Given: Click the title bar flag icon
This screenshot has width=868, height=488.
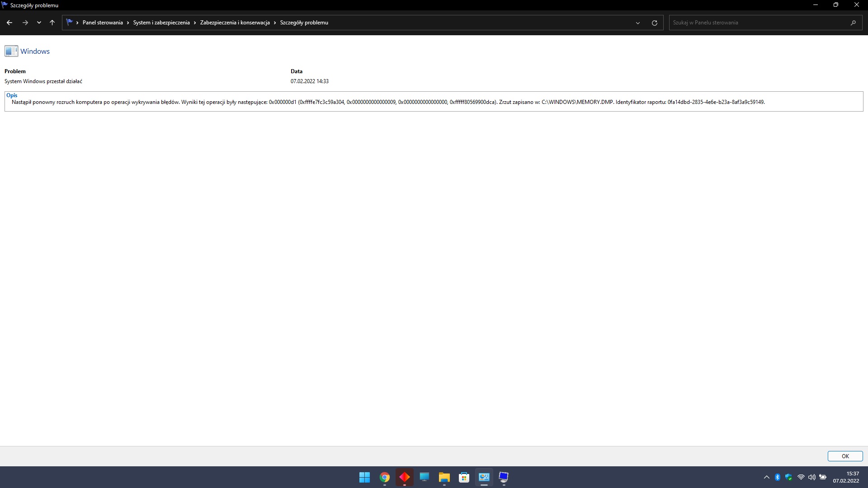Looking at the screenshot, I should point(5,5).
